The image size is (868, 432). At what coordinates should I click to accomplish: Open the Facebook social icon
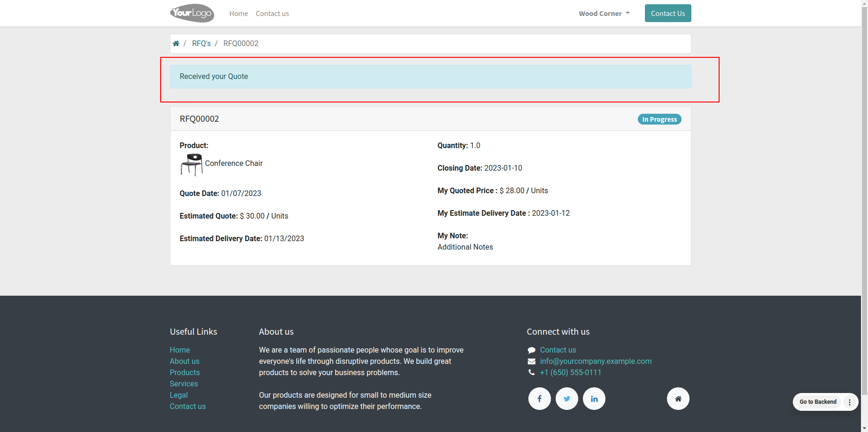point(540,399)
